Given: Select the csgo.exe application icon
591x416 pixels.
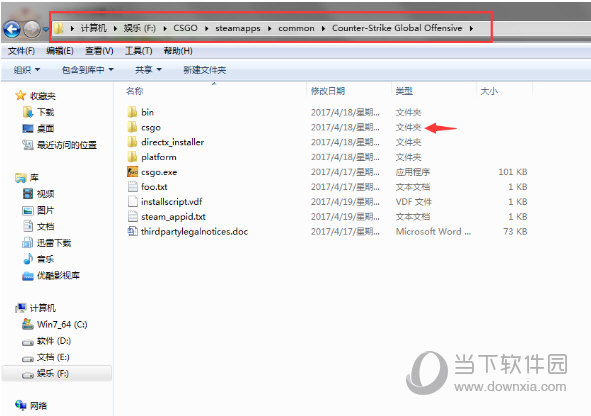Looking at the screenshot, I should 132,172.
